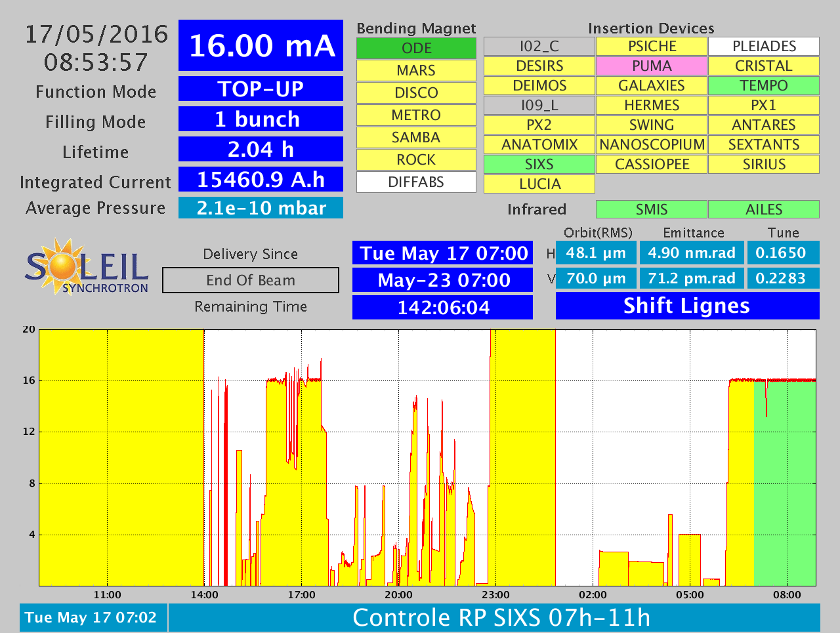Click the ANTARES beamline cell
The width and height of the screenshot is (840, 633).
[764, 125]
